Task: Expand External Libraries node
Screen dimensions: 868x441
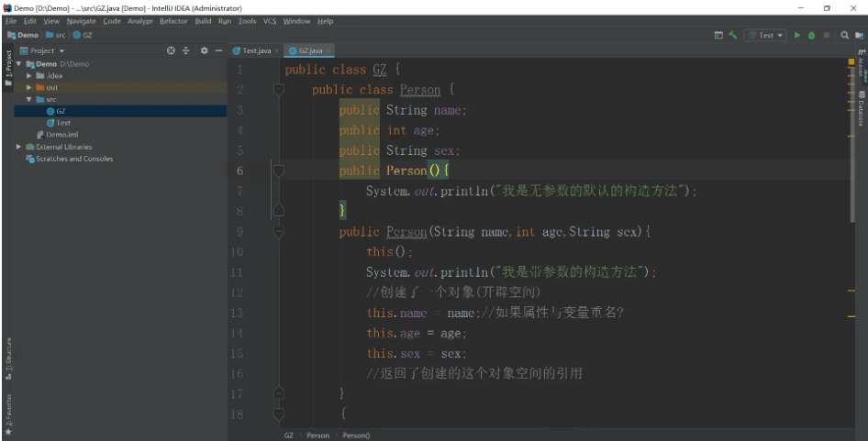Action: (19, 147)
